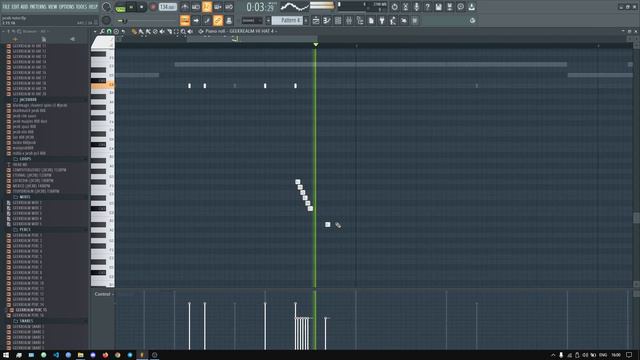Select the Paint brush tool in piano roll
This screenshot has height=360, width=640.
pyautogui.click(x=141, y=31)
